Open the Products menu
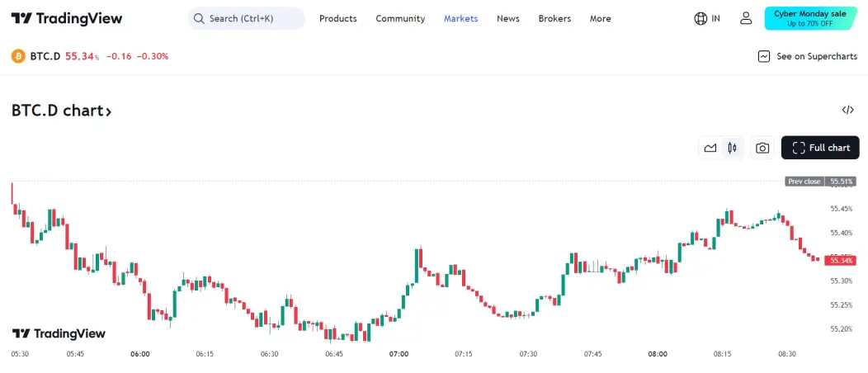868x373 pixels. point(338,18)
